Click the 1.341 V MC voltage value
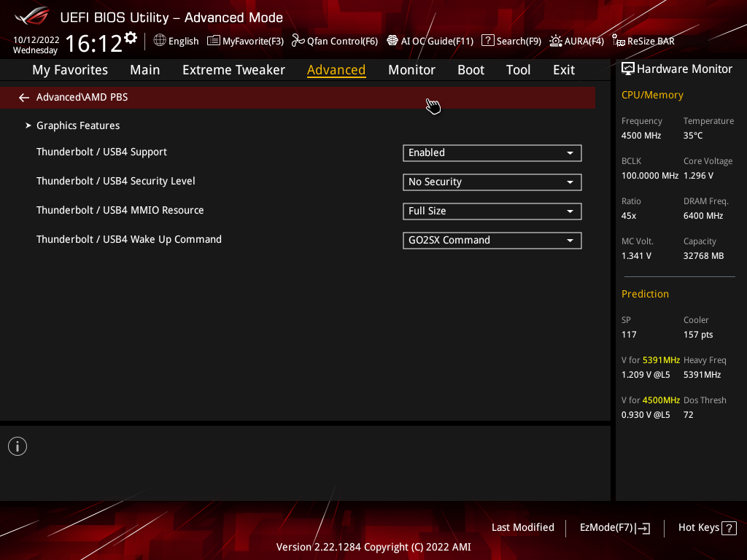The image size is (747, 560). pyautogui.click(x=636, y=256)
